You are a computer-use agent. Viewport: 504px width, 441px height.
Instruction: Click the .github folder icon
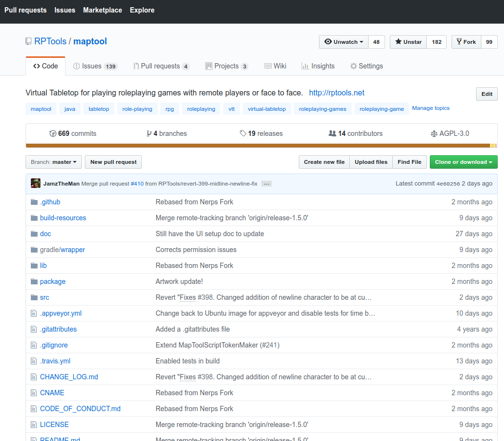(34, 202)
